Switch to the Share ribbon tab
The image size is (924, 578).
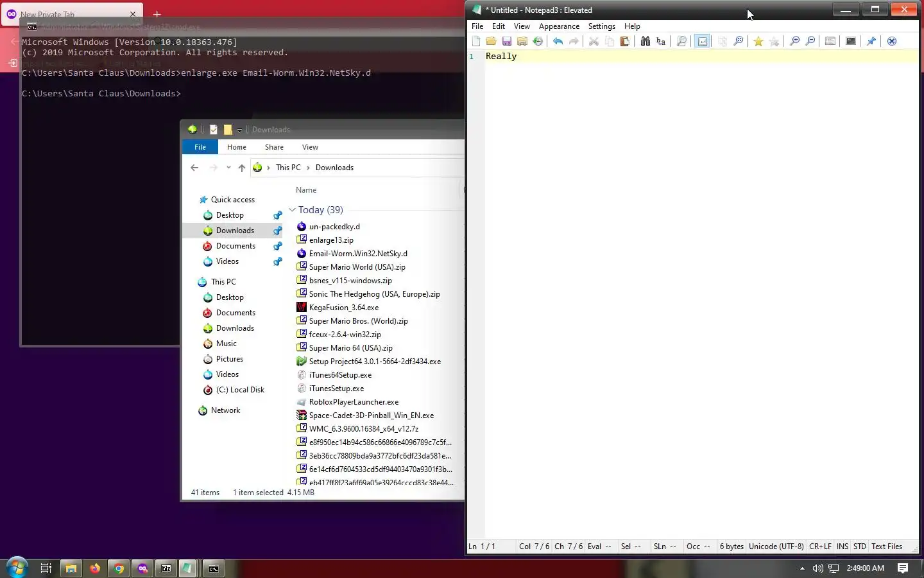point(274,147)
